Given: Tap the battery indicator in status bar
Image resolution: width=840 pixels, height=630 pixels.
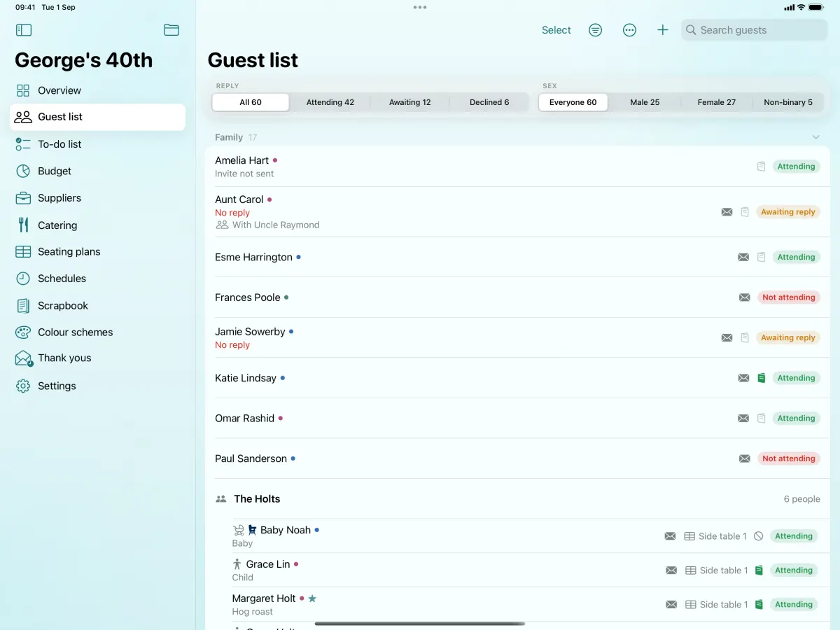Looking at the screenshot, I should click(x=816, y=7).
